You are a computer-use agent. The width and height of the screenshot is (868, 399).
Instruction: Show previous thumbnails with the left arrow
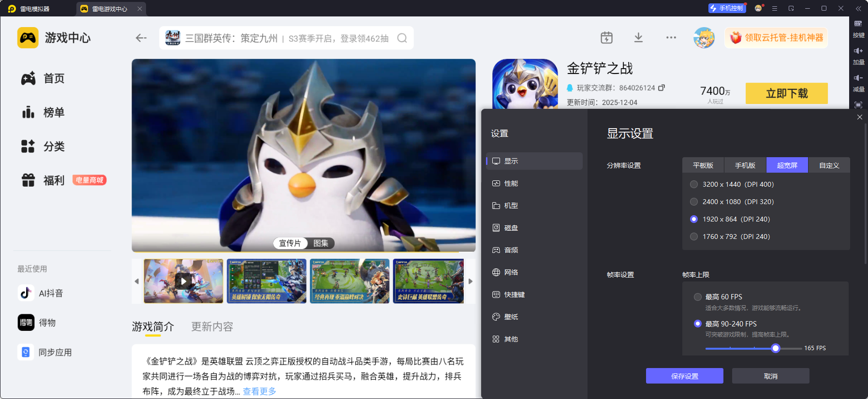pyautogui.click(x=137, y=281)
